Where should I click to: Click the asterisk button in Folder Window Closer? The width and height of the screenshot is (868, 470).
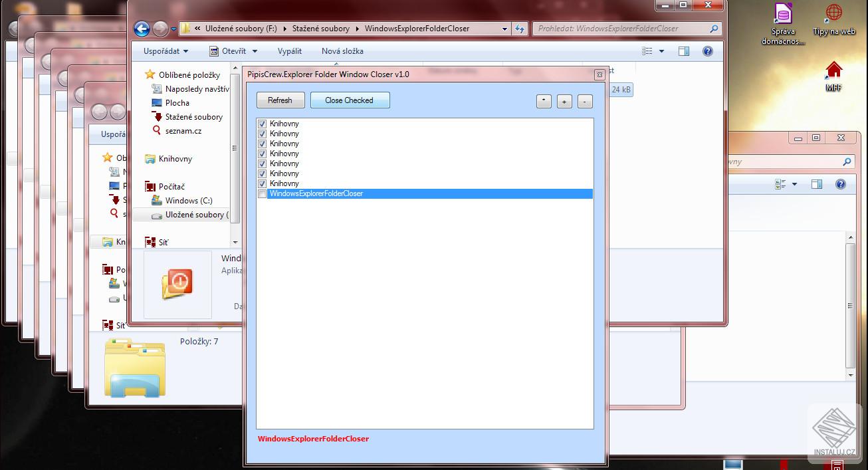pos(544,101)
